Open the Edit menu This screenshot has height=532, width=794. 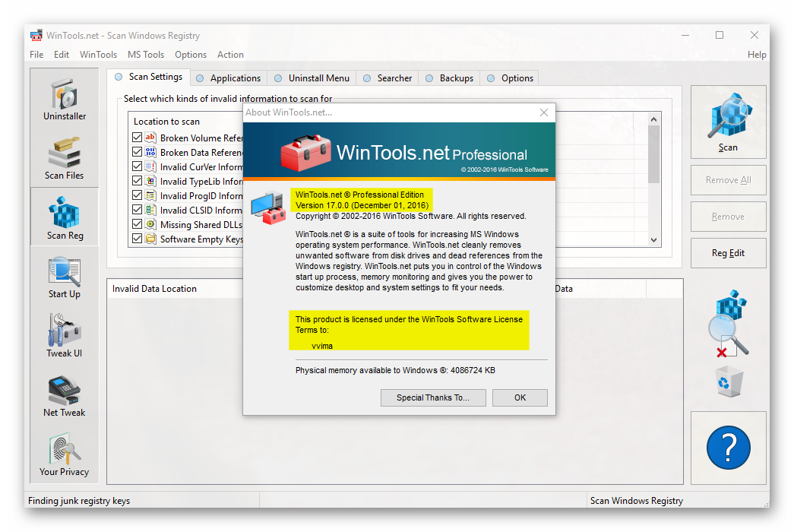pos(62,55)
